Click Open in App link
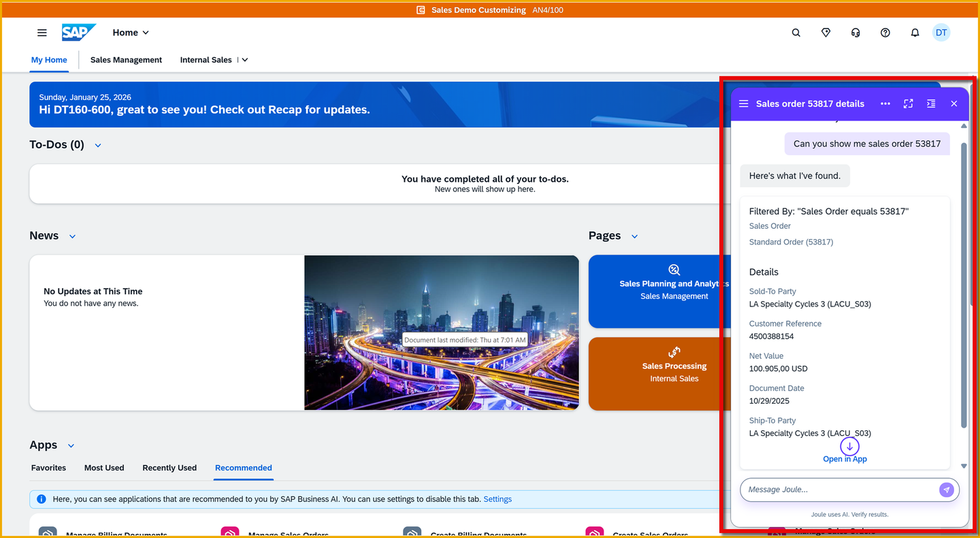The image size is (980, 538). [x=845, y=459]
